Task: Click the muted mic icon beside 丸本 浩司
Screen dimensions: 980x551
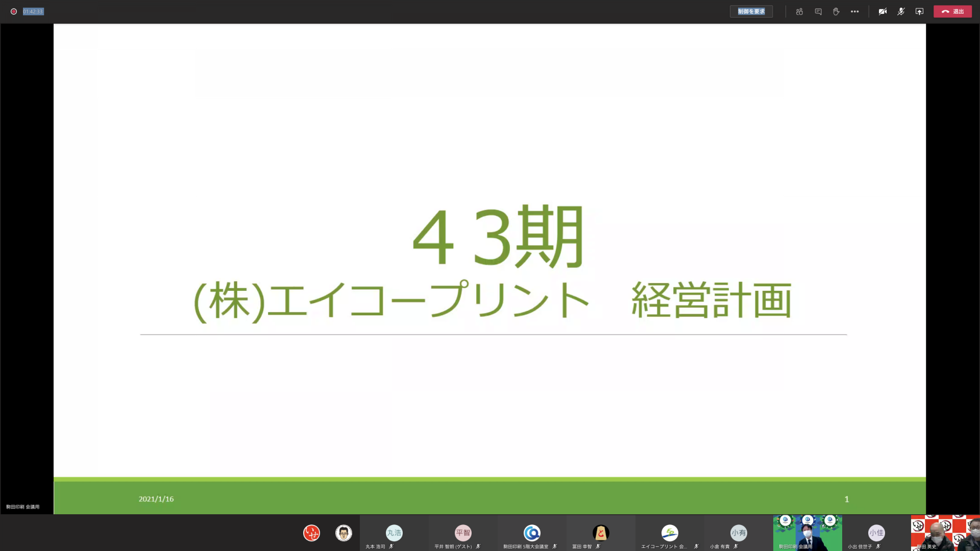Action: (x=391, y=546)
